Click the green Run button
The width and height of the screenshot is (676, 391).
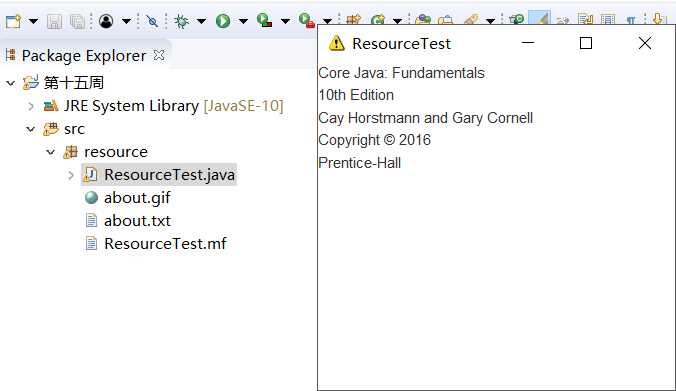tap(223, 21)
